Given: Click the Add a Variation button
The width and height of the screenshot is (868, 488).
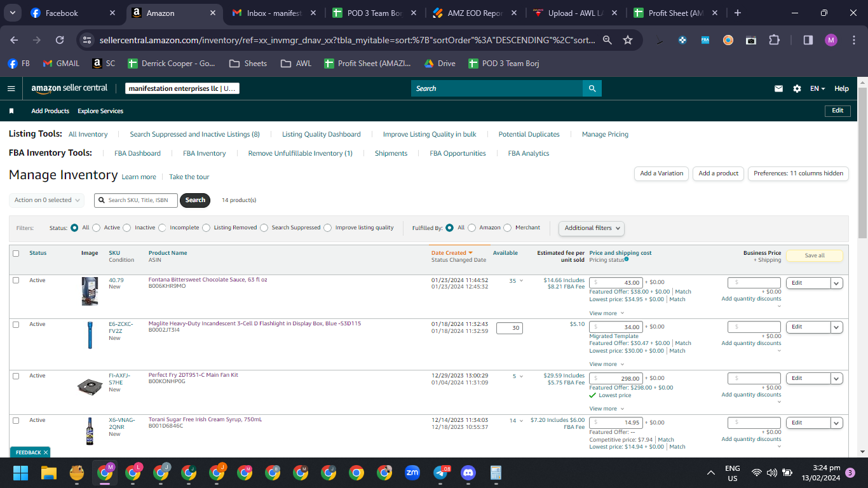Looking at the screenshot, I should coord(661,173).
